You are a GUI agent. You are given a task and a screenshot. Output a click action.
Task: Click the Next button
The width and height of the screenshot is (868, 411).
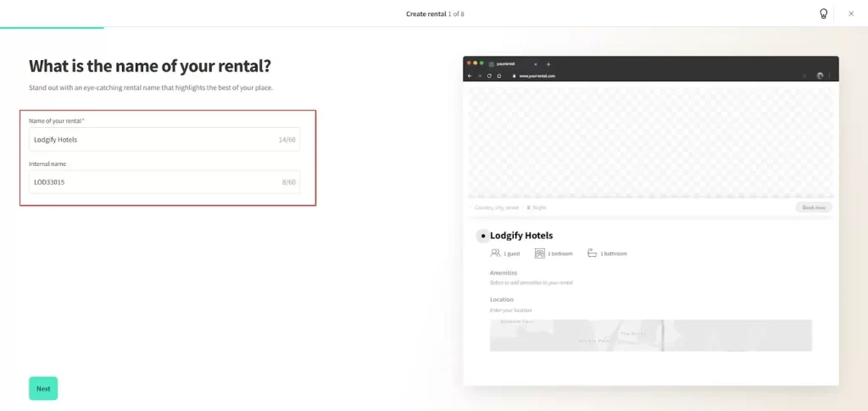click(43, 389)
